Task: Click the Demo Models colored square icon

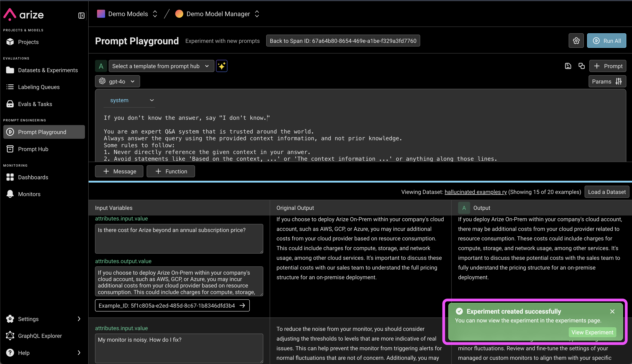Action: (x=101, y=14)
